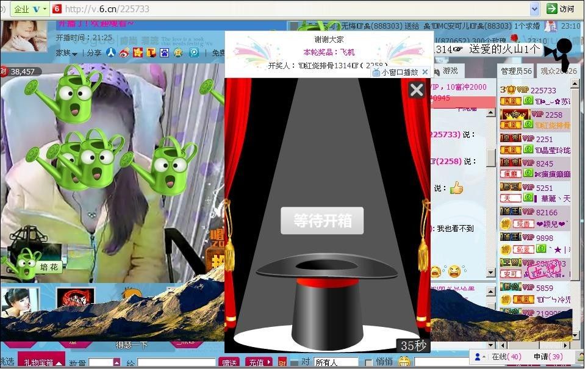Share via yellow-green star icon

pyautogui.click(x=178, y=52)
